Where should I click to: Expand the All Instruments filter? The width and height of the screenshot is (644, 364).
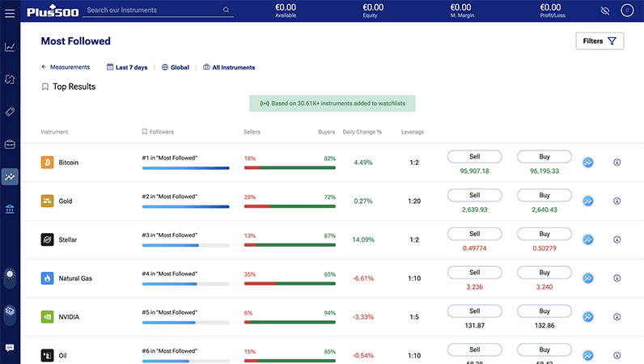(229, 68)
